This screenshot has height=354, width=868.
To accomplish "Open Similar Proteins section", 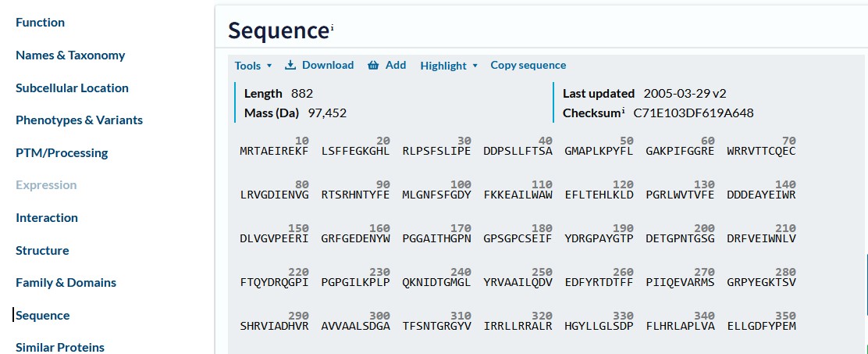I will [60, 347].
